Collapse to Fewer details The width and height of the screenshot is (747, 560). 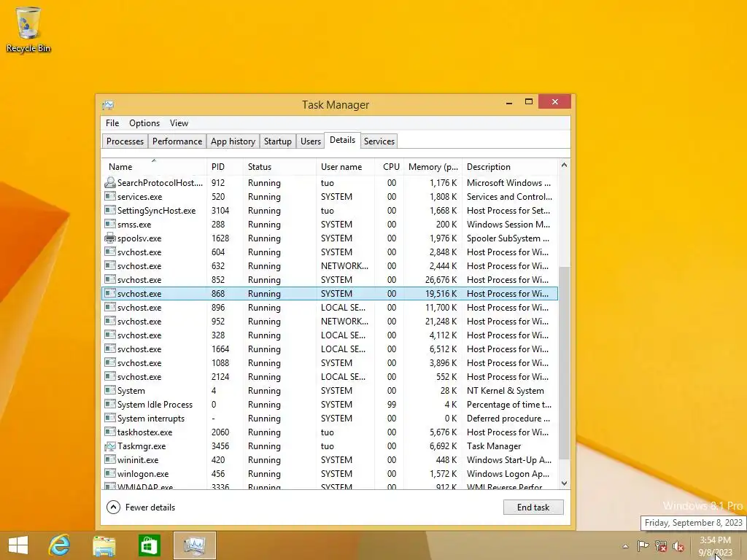click(141, 507)
